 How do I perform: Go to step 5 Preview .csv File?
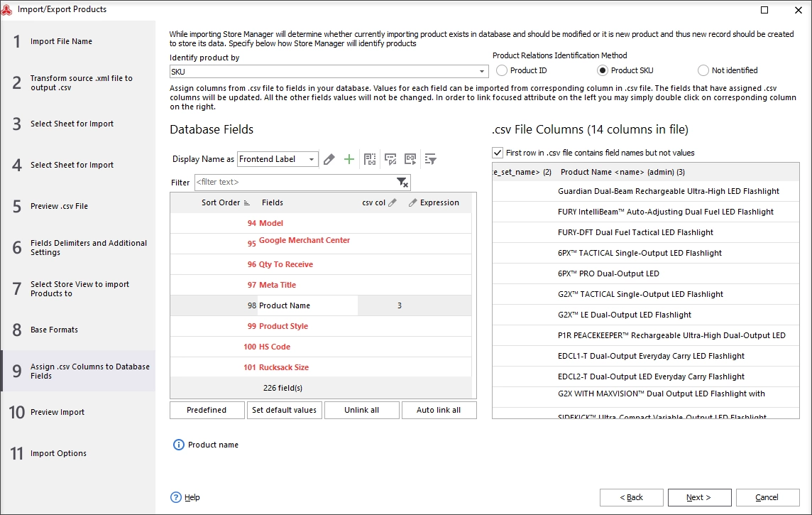(77, 206)
